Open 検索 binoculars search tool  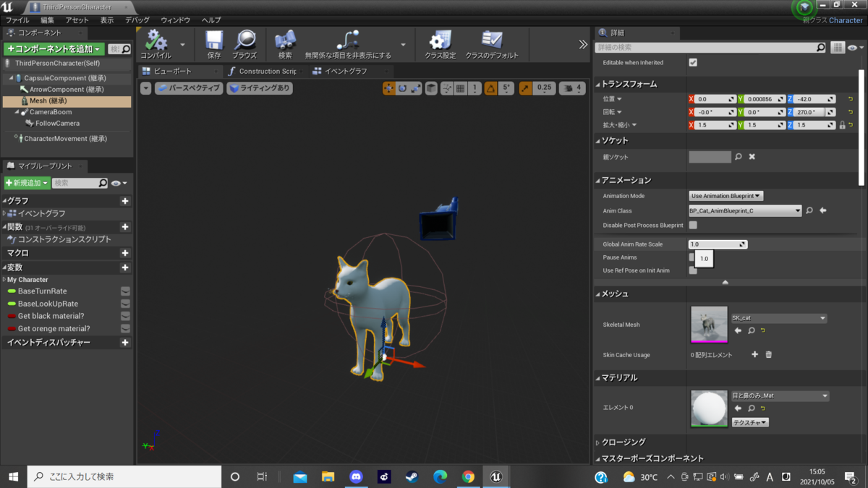click(x=285, y=44)
